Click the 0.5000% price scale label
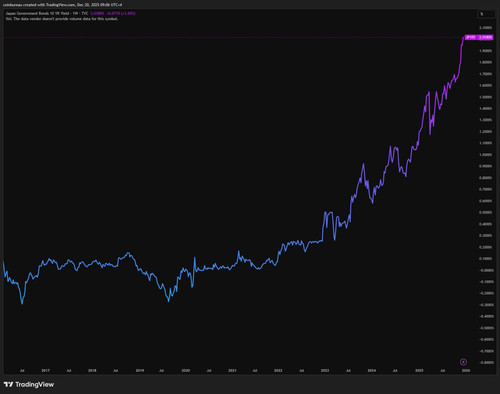This screenshot has width=500, height=394. click(x=486, y=212)
